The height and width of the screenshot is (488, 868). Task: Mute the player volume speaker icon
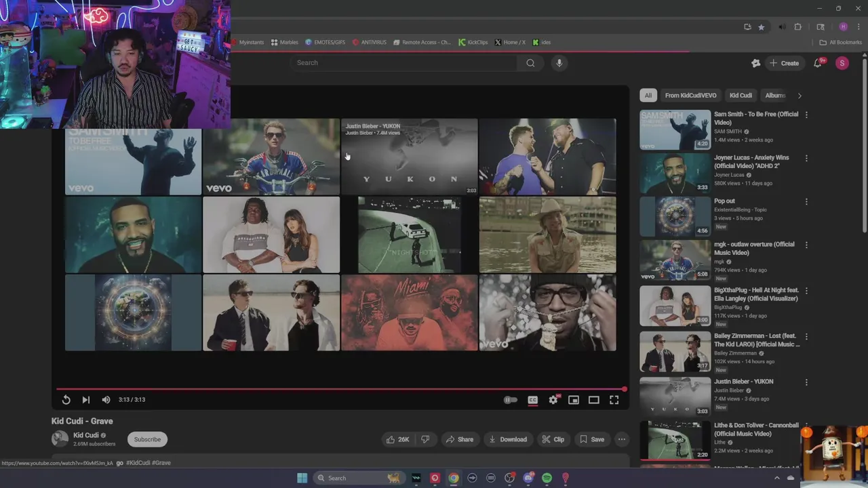(x=106, y=400)
